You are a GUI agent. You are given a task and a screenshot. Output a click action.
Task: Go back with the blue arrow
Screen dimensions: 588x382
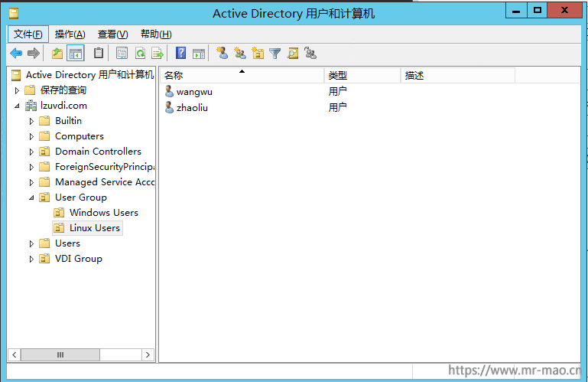click(16, 54)
